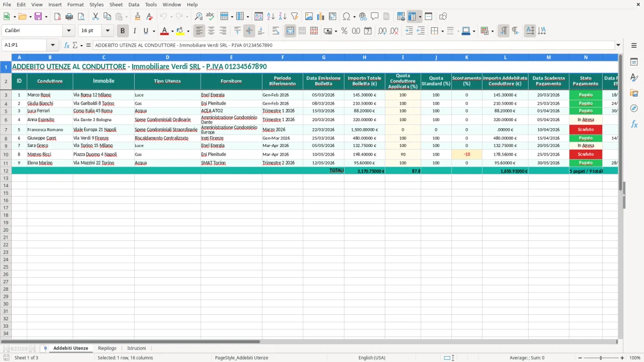The width and height of the screenshot is (644, 362).
Task: Open Conditional Formatting dropdown arrow
Action: (492, 31)
